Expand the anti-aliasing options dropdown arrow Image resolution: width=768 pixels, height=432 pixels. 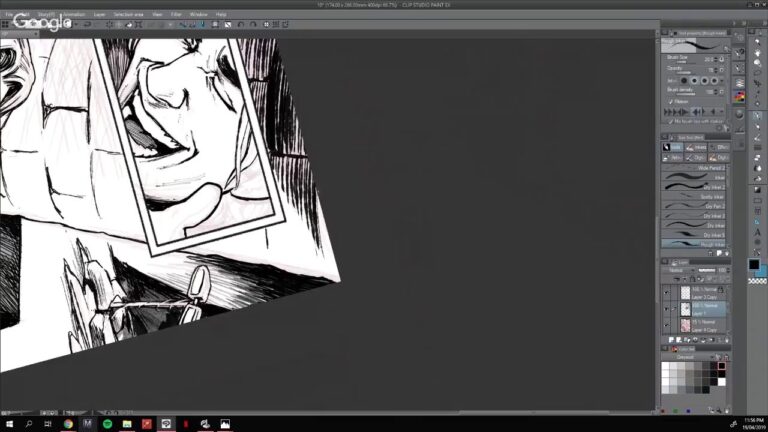pos(722,81)
